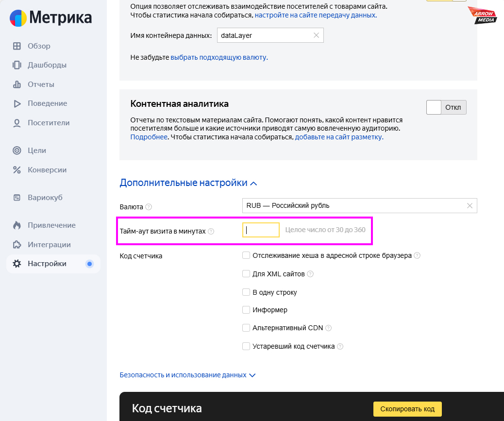Click the Интеграции puzzle icon

coord(17,245)
